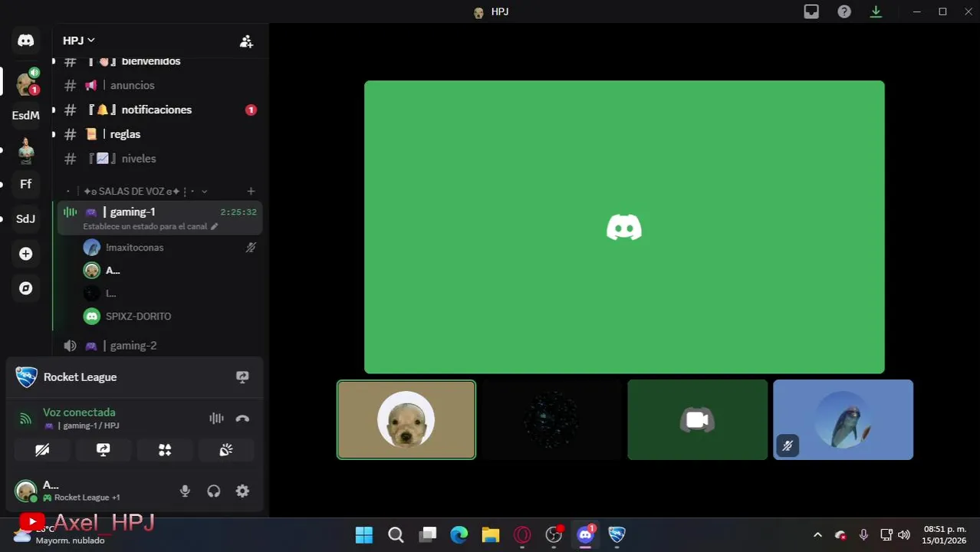Select the dolphin avatar participant tile
Screen dimensions: 980x552
click(843, 419)
